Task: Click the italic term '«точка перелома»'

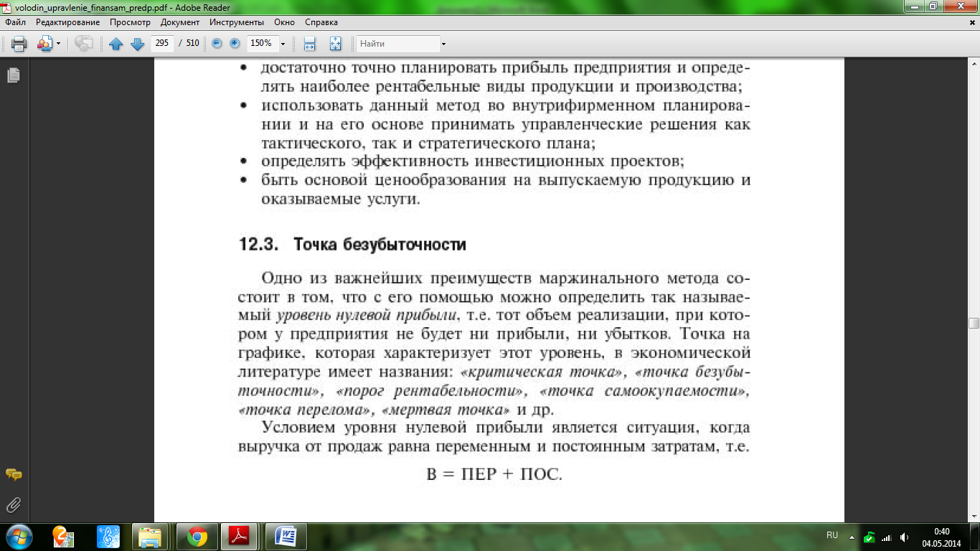Action: pyautogui.click(x=306, y=410)
